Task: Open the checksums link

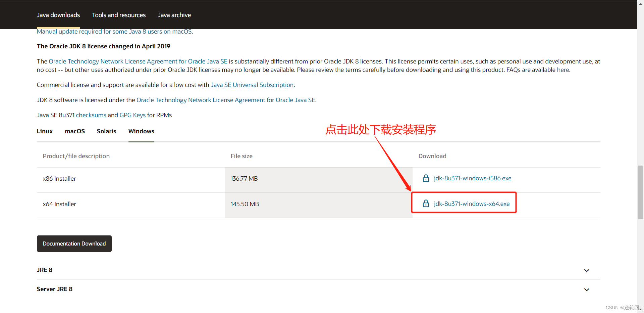Action: [x=91, y=115]
